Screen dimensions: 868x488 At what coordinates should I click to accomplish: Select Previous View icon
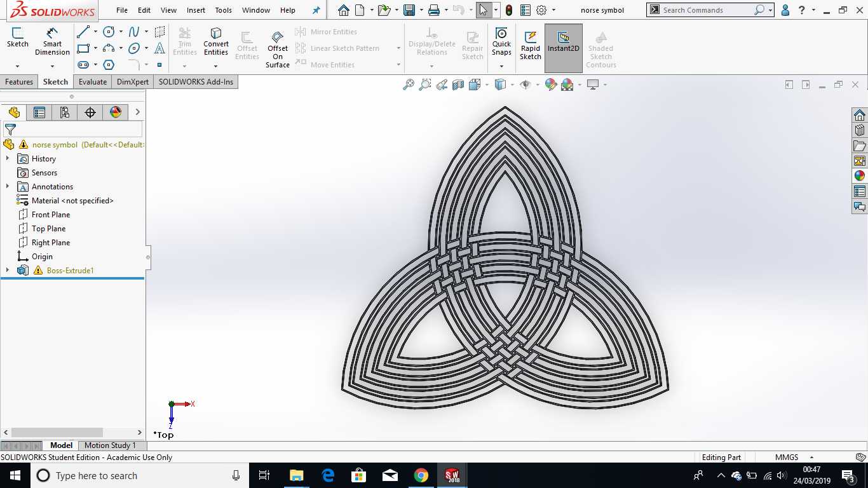442,85
